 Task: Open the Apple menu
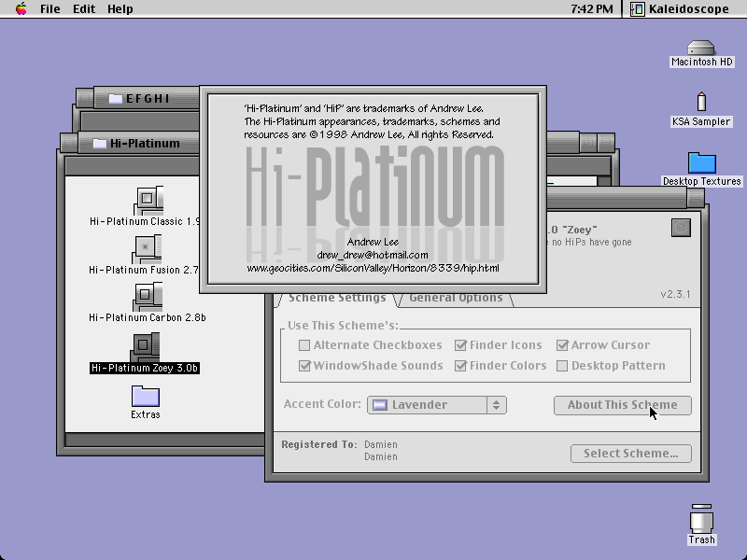point(21,8)
